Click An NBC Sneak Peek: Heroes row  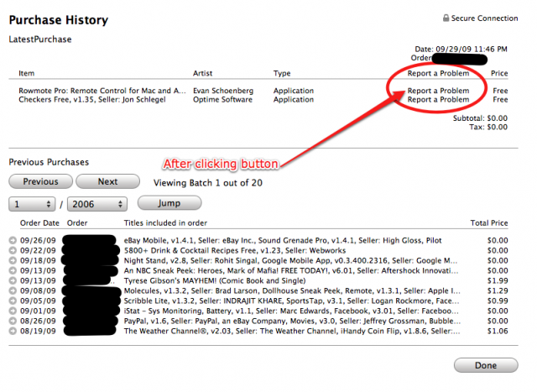pos(291,270)
